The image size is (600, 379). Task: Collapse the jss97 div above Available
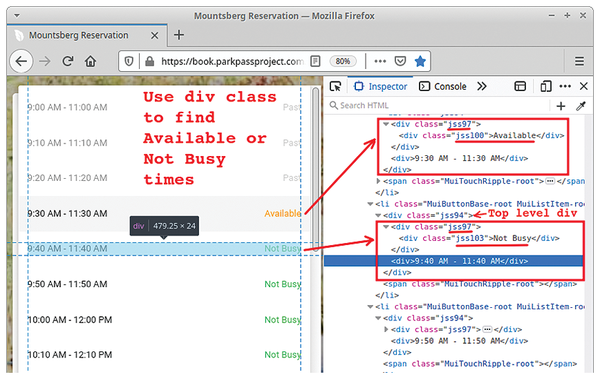click(x=386, y=124)
